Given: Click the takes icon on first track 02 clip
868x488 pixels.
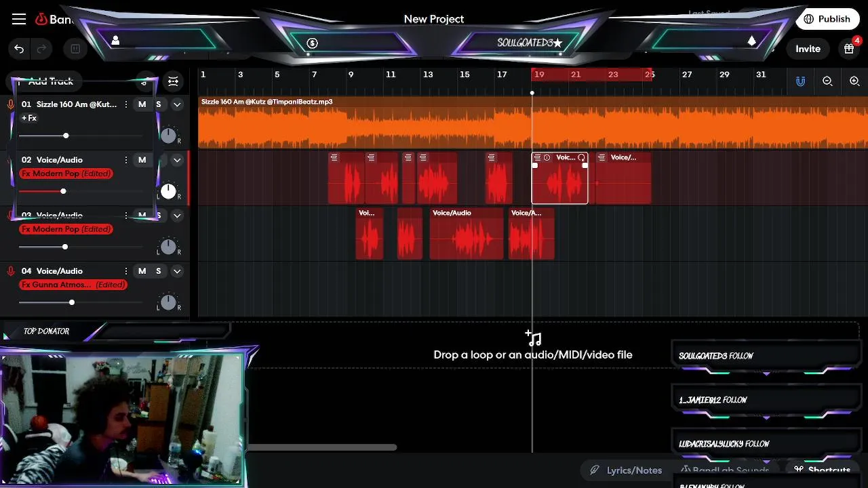Looking at the screenshot, I should pyautogui.click(x=334, y=157).
